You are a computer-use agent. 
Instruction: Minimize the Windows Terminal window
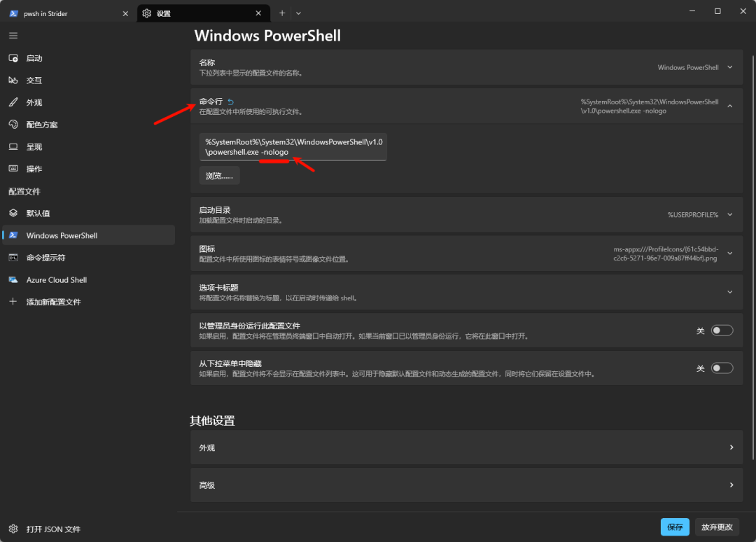click(x=692, y=11)
